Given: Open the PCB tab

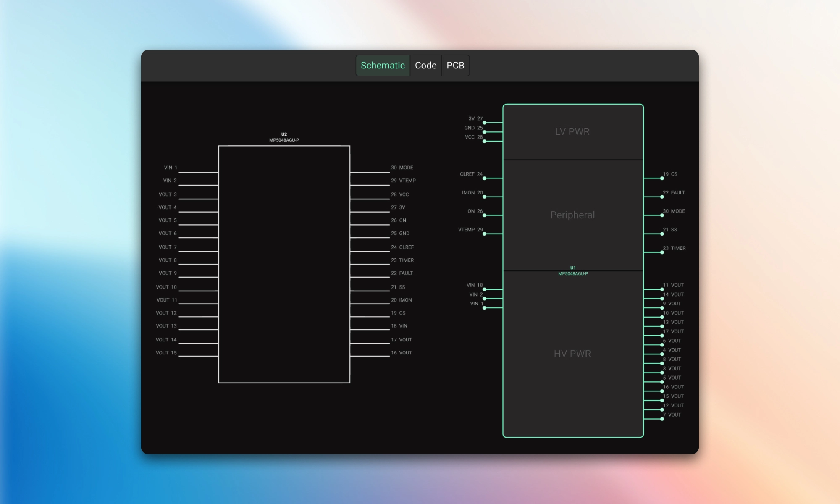Looking at the screenshot, I should click(x=455, y=66).
